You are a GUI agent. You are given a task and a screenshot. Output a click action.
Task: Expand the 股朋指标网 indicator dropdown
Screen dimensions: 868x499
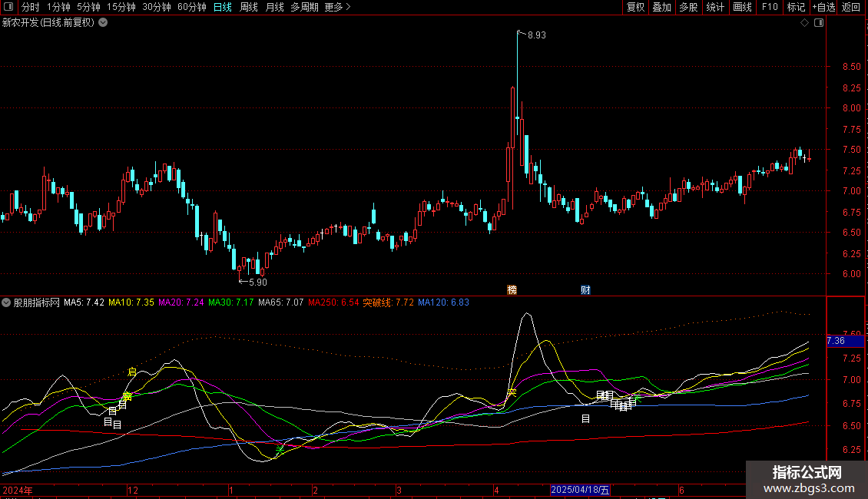point(6,302)
